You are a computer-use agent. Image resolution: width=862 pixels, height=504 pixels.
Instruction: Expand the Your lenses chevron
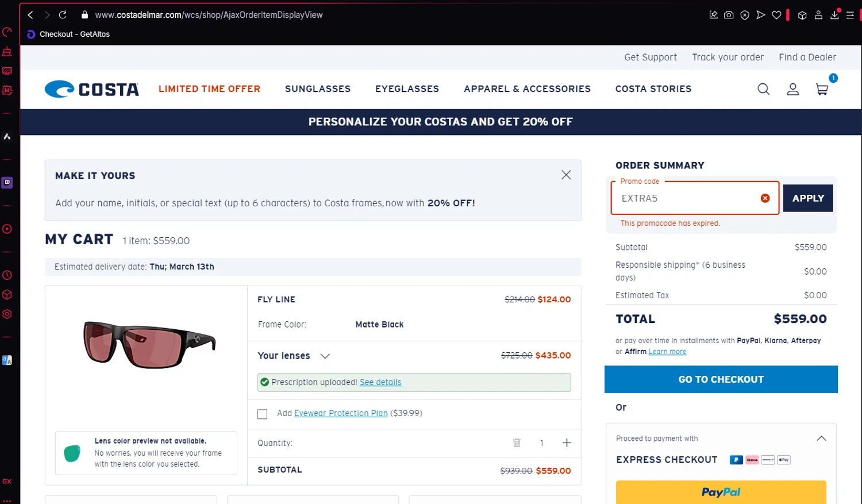pyautogui.click(x=325, y=356)
